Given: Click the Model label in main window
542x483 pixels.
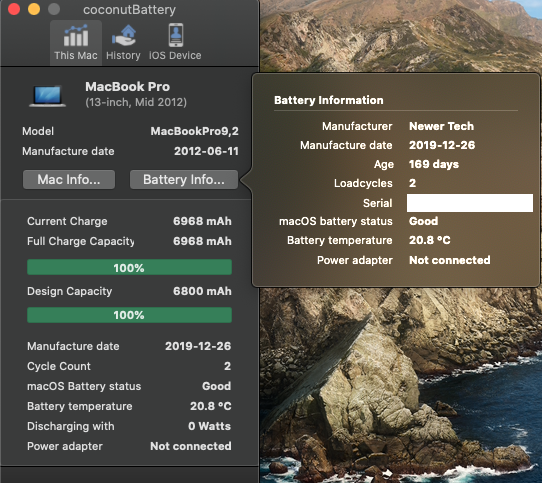Looking at the screenshot, I should 38,131.
